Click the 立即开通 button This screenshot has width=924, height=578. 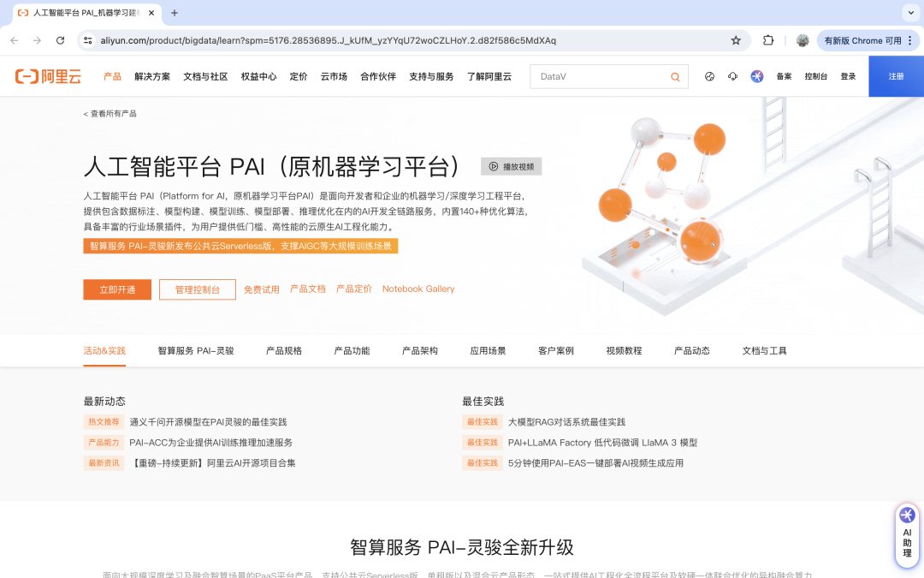pos(116,289)
